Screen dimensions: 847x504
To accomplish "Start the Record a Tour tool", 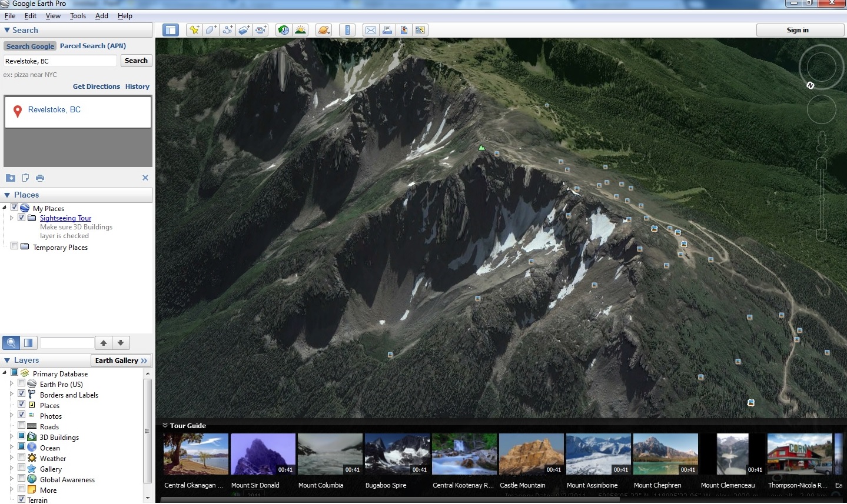I will (x=261, y=30).
